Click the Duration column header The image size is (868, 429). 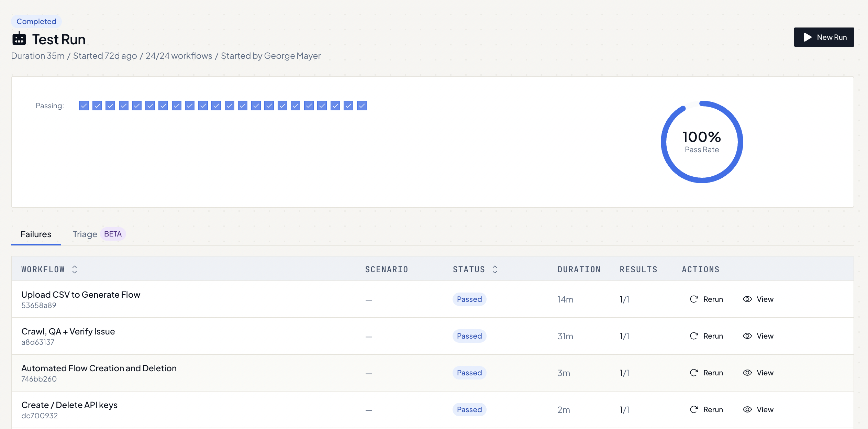point(579,269)
